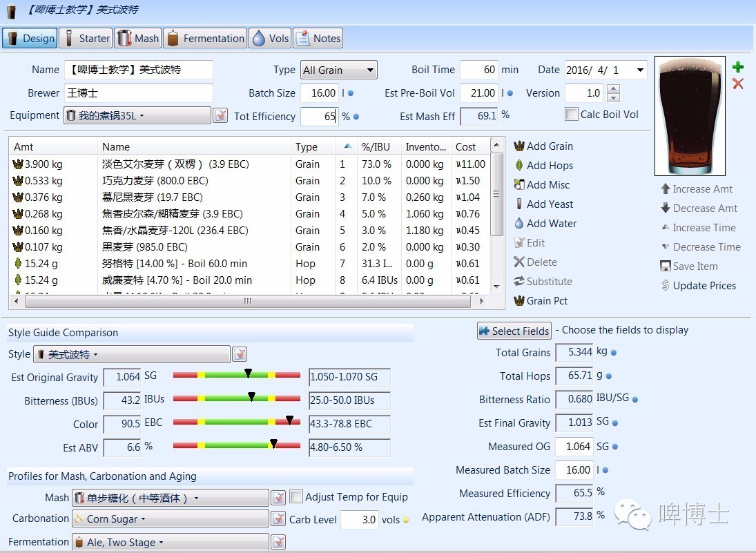Click the edit icon beside the 美式波特 style
Viewport: 756px width, 553px height.
tap(240, 355)
